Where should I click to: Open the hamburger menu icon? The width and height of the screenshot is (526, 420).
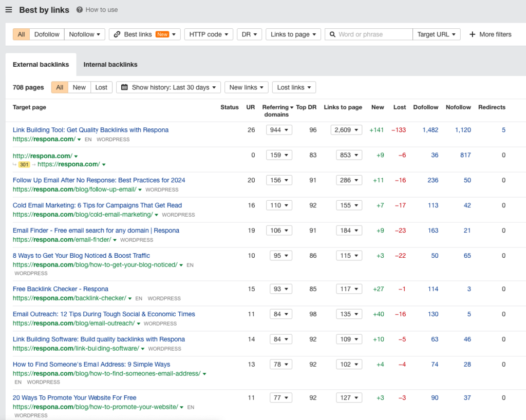(9, 10)
